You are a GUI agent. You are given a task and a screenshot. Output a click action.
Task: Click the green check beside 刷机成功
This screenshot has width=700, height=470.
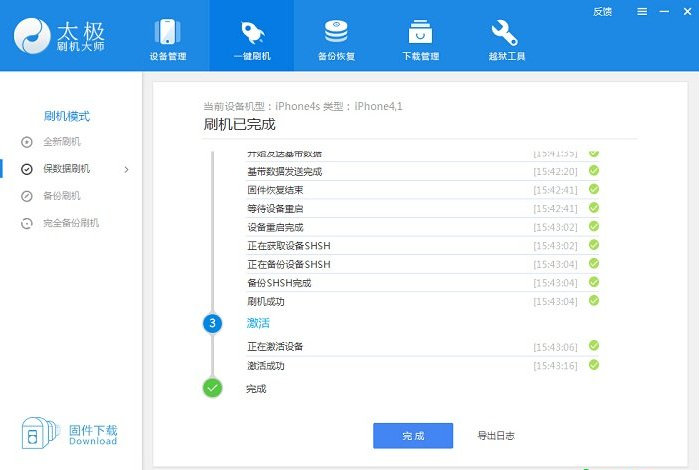(594, 301)
